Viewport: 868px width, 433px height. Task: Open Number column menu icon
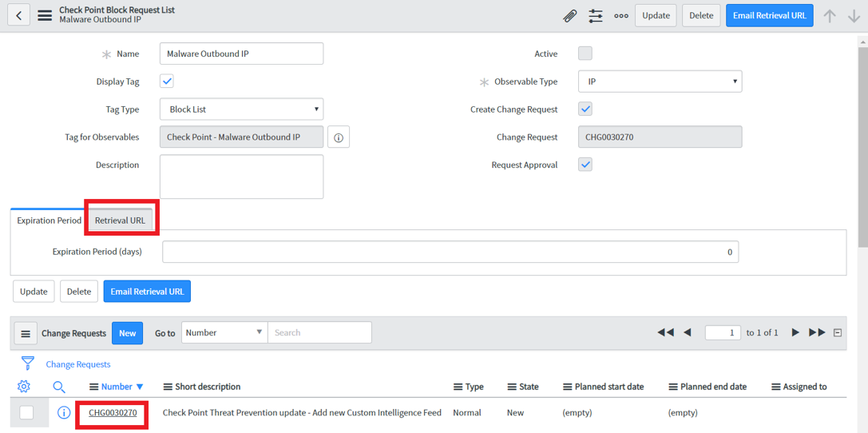[93, 387]
